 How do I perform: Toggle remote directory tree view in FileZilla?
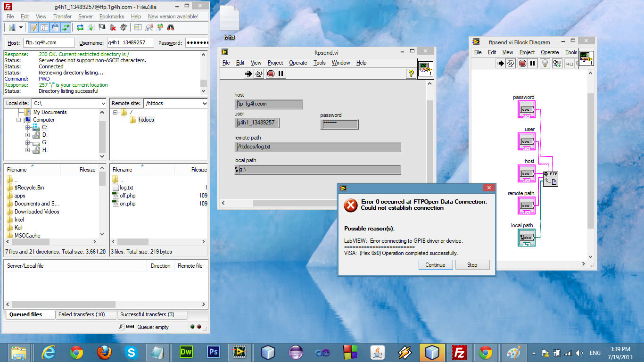pos(55,27)
